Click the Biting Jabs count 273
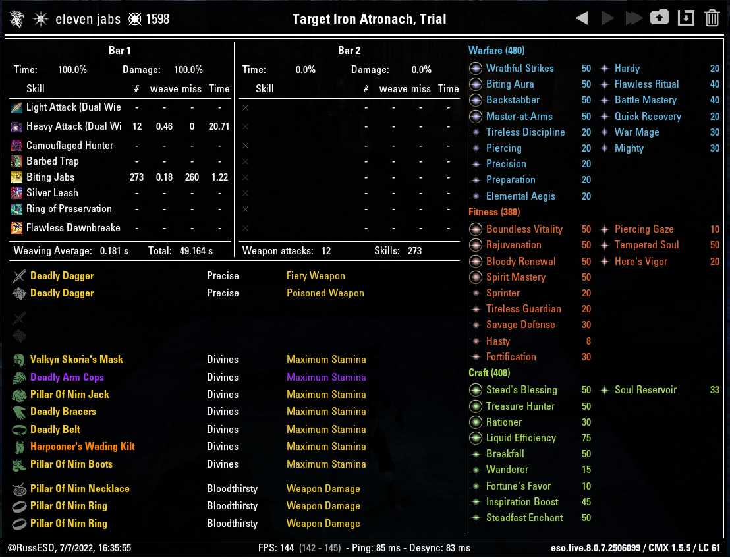730x560 pixels. point(136,177)
